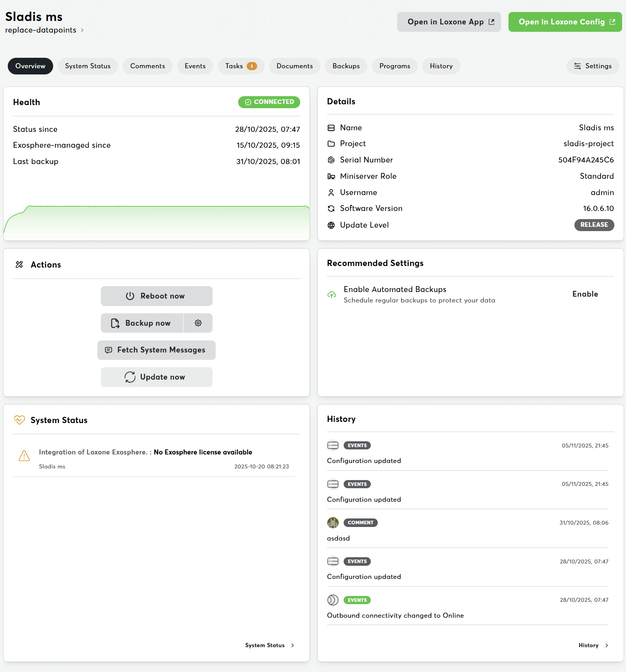Click Update now
The image size is (626, 672).
pos(157,377)
